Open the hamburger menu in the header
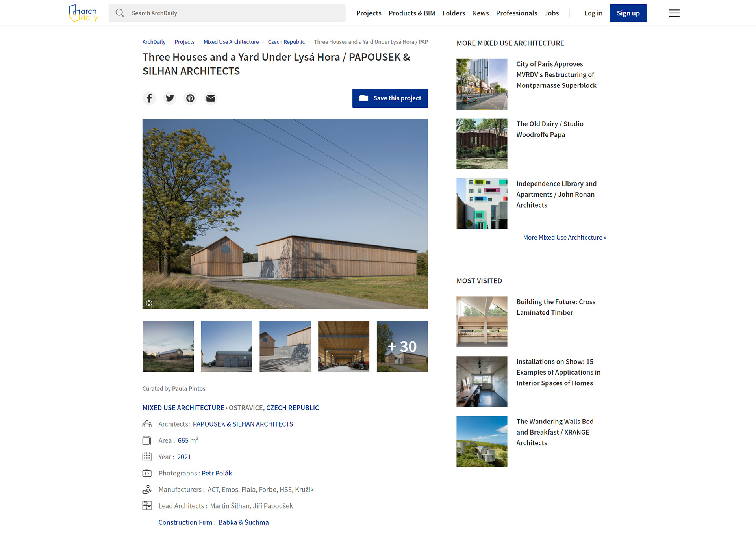Image resolution: width=756 pixels, height=533 pixels. [x=674, y=13]
